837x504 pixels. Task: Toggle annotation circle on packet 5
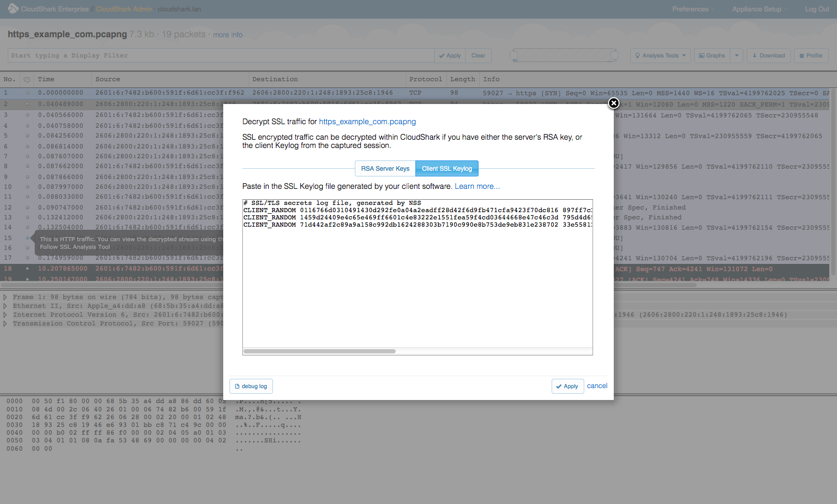pos(27,136)
